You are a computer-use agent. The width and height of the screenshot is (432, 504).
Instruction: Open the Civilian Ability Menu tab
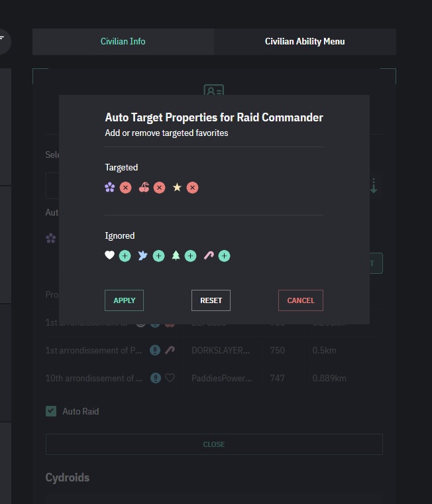coord(305,41)
